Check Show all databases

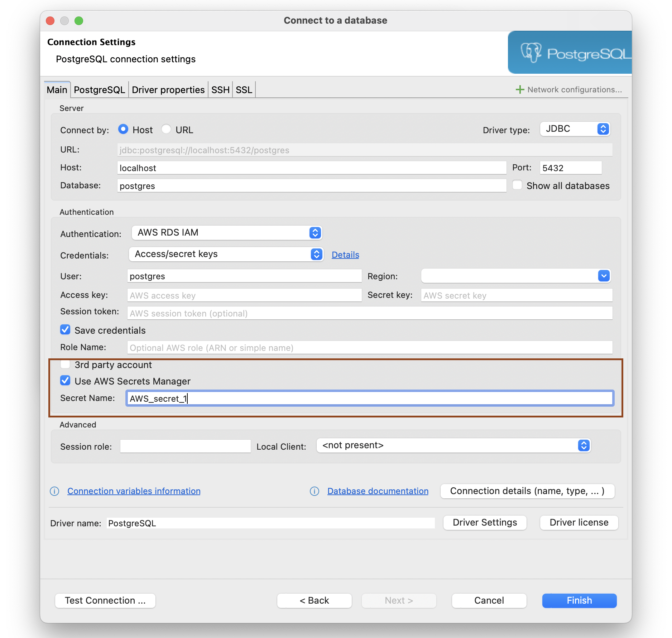point(517,185)
